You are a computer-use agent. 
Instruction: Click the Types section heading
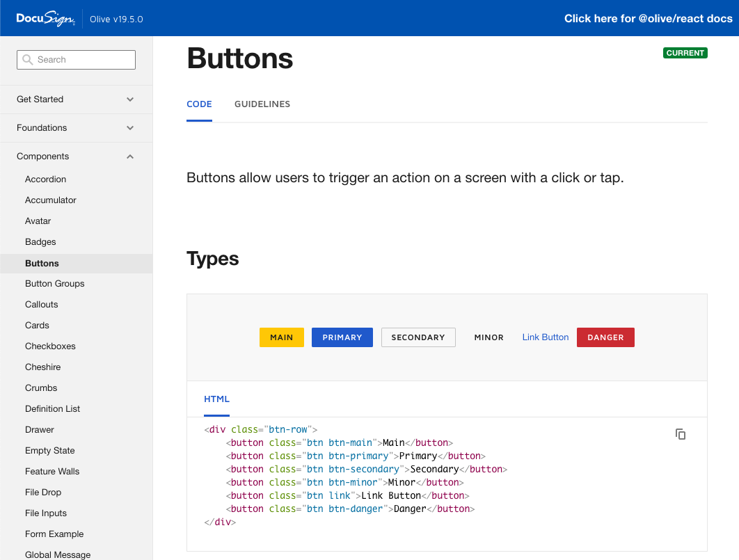coord(212,259)
